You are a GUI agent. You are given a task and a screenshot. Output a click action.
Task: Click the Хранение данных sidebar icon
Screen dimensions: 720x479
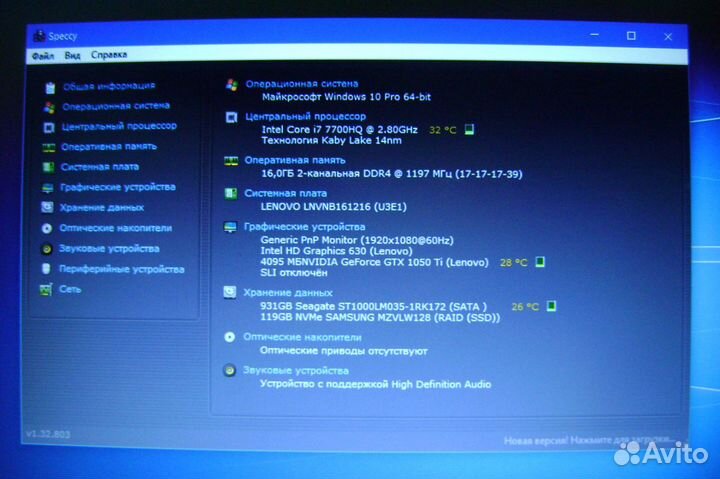pyautogui.click(x=47, y=208)
